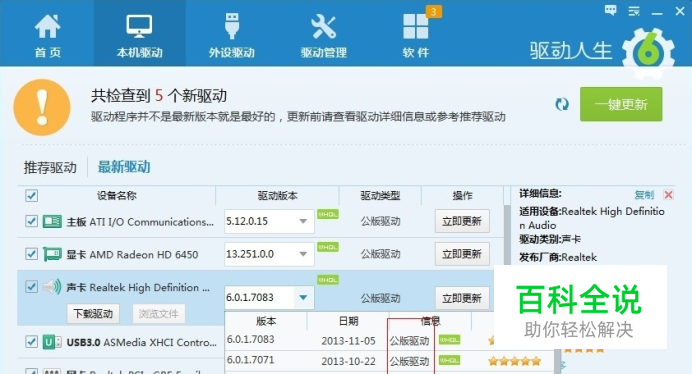
Task: Click the 发布厂商:Realtek text
Action: [558, 257]
